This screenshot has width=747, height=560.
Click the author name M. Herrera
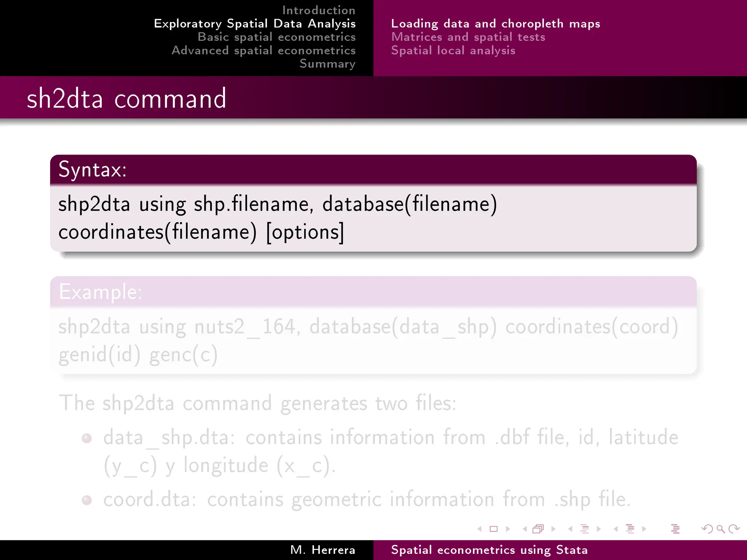click(x=323, y=550)
